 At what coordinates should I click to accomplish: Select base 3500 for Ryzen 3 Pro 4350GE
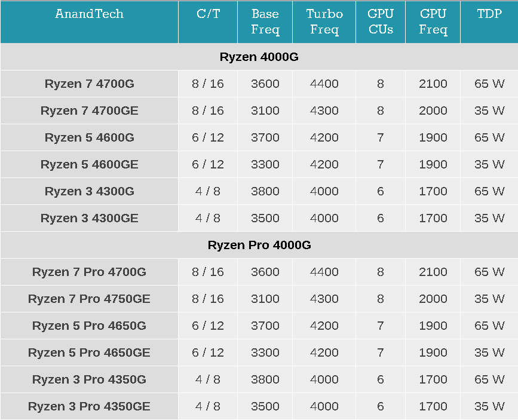tap(265, 406)
